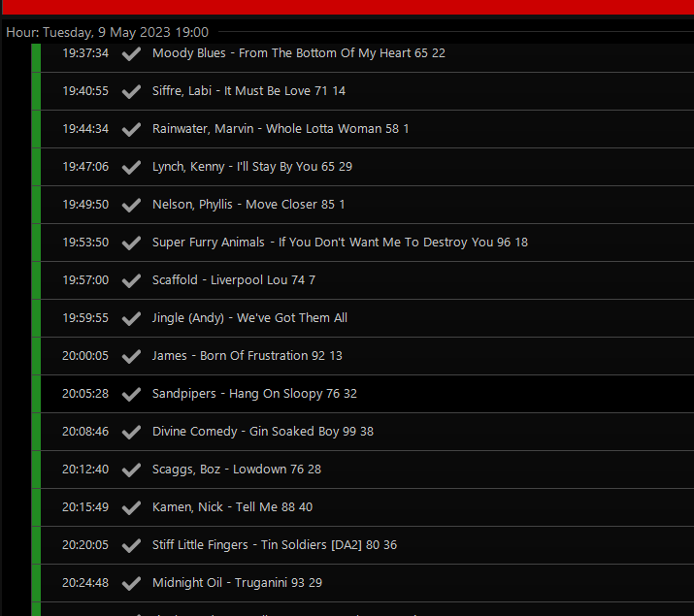
Task: Click checkmark icon for Jingle (Andy) item
Action: [131, 318]
